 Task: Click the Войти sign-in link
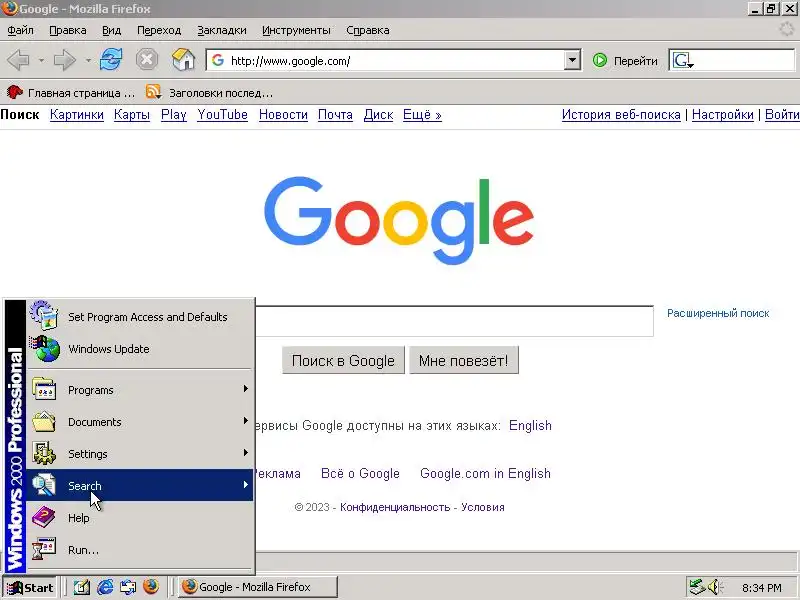coord(782,115)
